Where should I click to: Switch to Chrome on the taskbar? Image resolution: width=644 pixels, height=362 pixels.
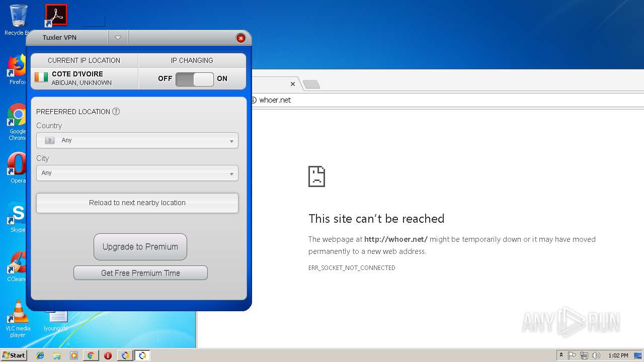coord(91,355)
